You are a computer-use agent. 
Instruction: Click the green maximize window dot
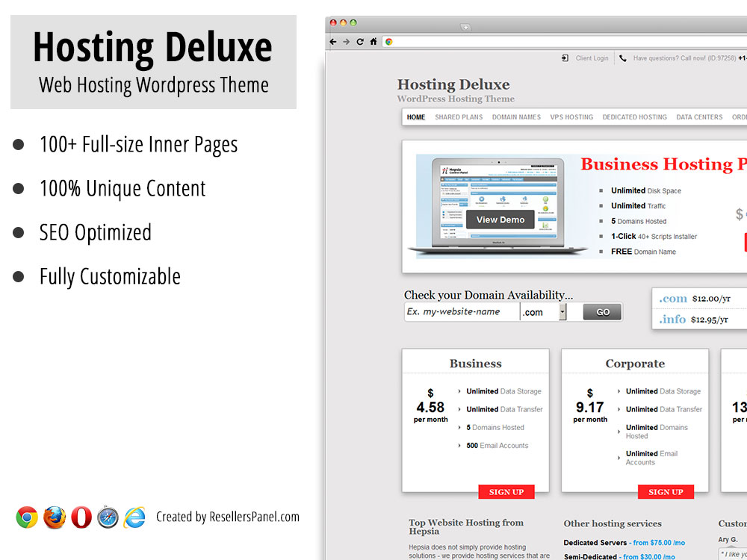tap(353, 22)
